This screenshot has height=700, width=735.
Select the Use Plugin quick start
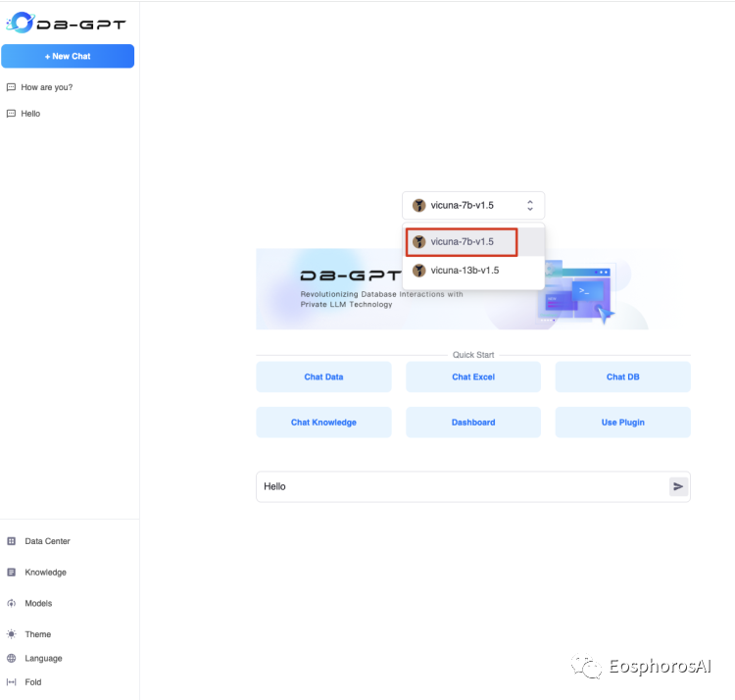click(622, 423)
